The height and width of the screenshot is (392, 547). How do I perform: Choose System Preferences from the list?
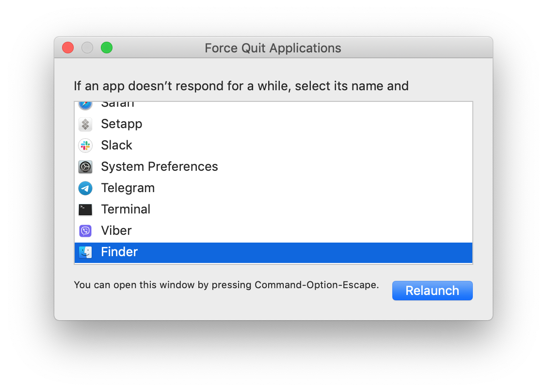click(x=273, y=167)
